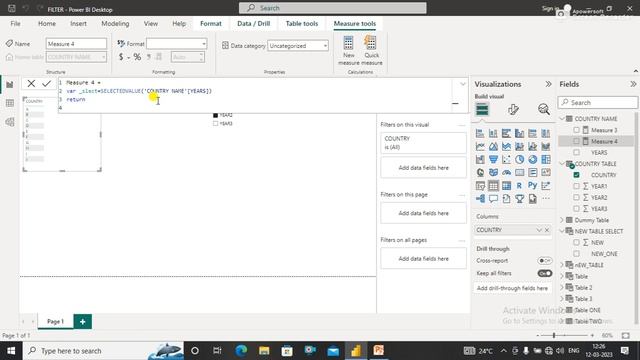Select R script visual

519,186
